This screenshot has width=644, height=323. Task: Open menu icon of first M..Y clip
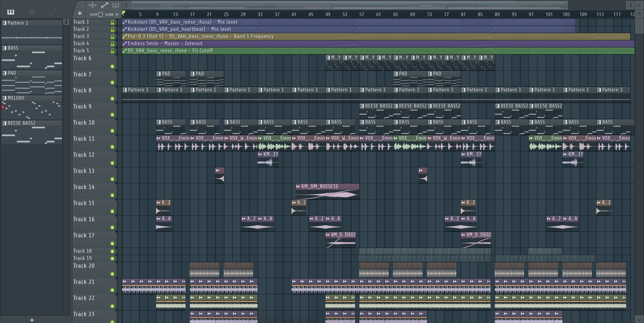click(328, 58)
